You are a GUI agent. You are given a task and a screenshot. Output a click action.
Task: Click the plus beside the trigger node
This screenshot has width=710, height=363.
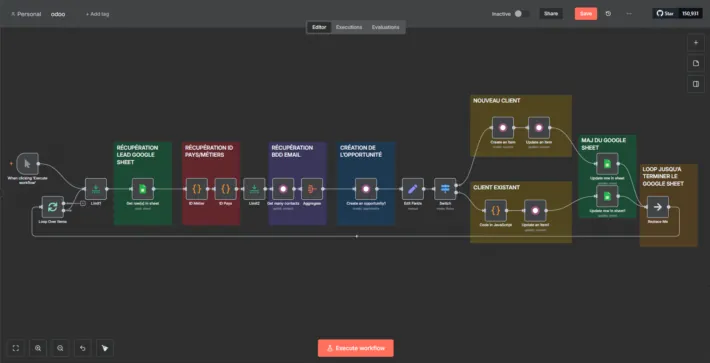point(11,163)
